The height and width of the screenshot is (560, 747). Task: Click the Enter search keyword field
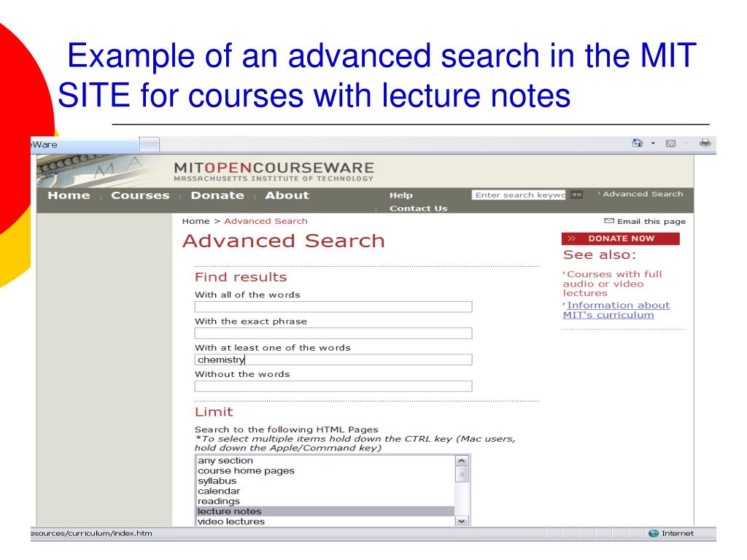point(519,195)
